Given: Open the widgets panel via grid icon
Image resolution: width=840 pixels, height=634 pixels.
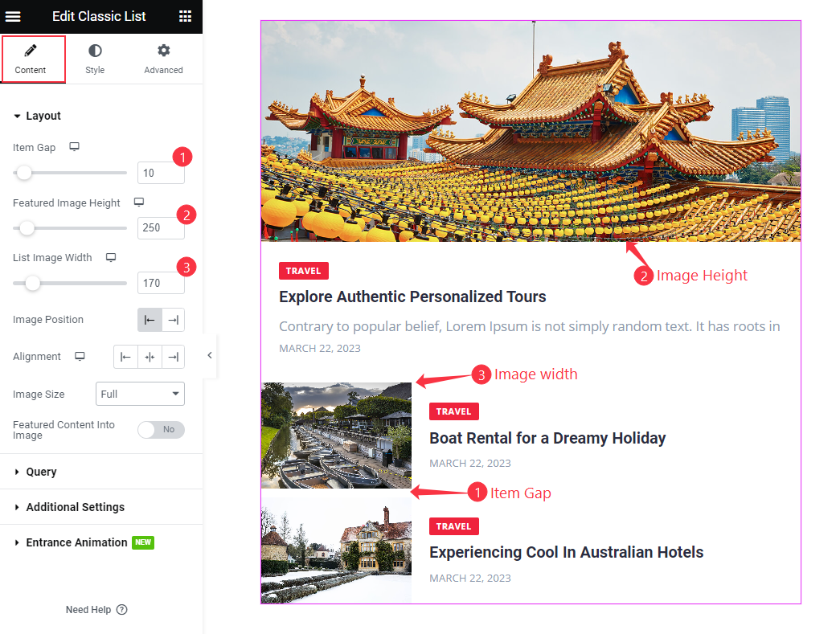Looking at the screenshot, I should tap(185, 16).
